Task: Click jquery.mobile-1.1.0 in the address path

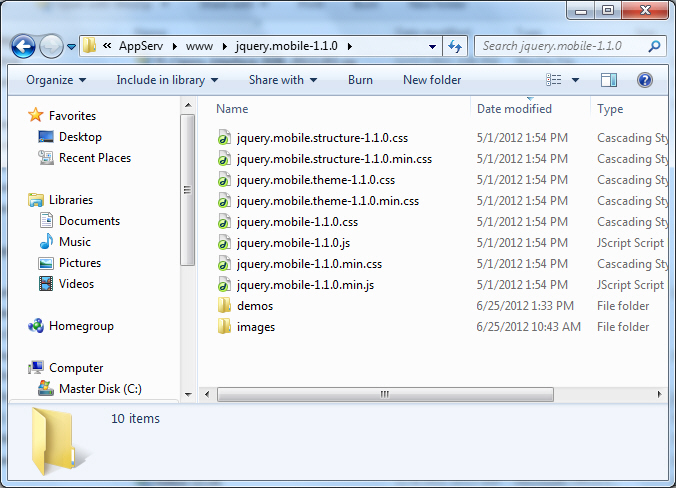Action: click(286, 46)
